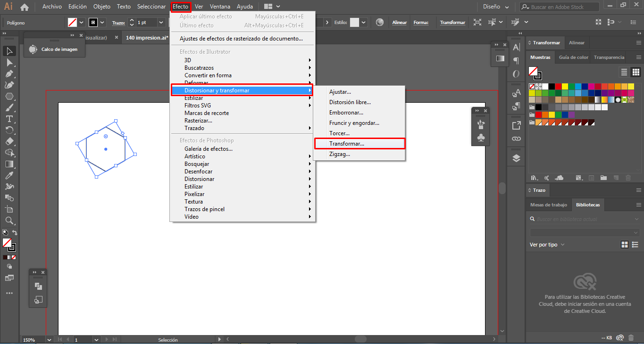644x344 pixels.
Task: Open the Asset Export panel icon
Action: (x=516, y=125)
